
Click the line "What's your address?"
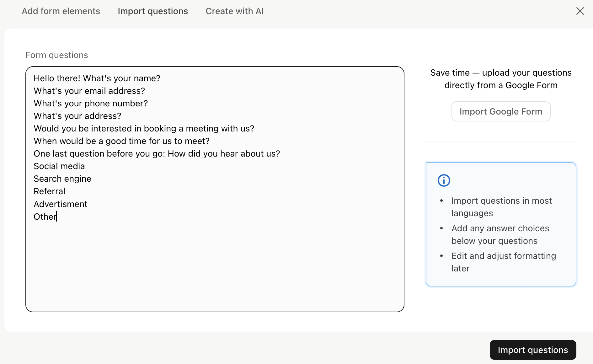click(x=77, y=116)
